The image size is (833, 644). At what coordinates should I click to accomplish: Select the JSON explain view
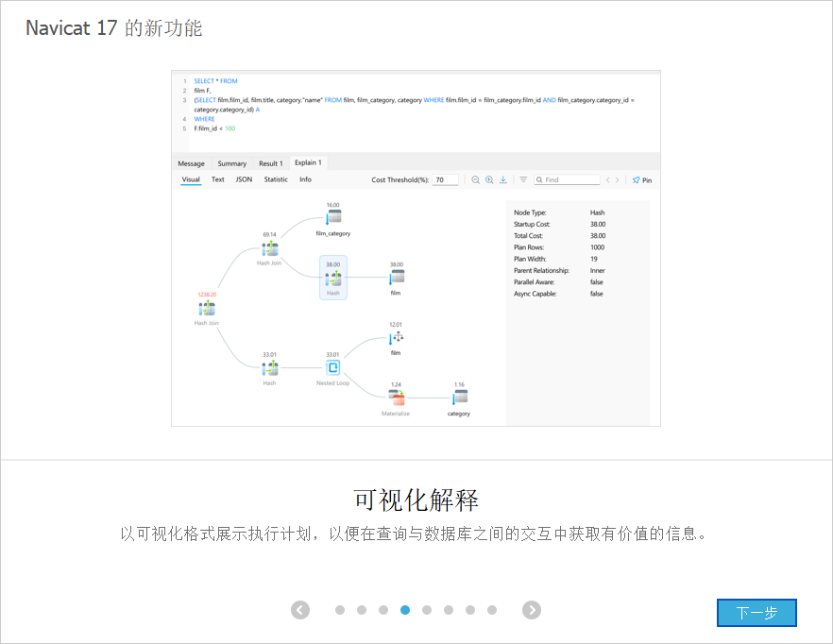244,179
